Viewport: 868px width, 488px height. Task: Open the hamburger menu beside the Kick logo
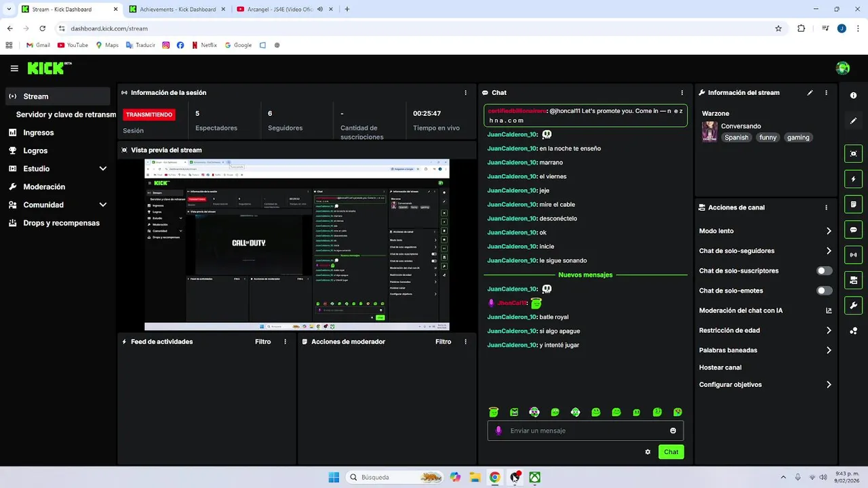14,68
